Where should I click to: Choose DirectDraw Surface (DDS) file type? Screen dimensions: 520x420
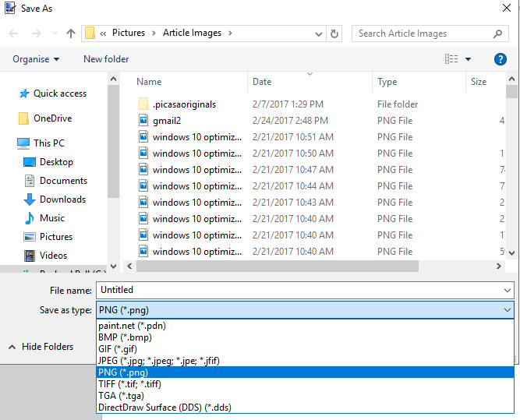(x=305, y=408)
